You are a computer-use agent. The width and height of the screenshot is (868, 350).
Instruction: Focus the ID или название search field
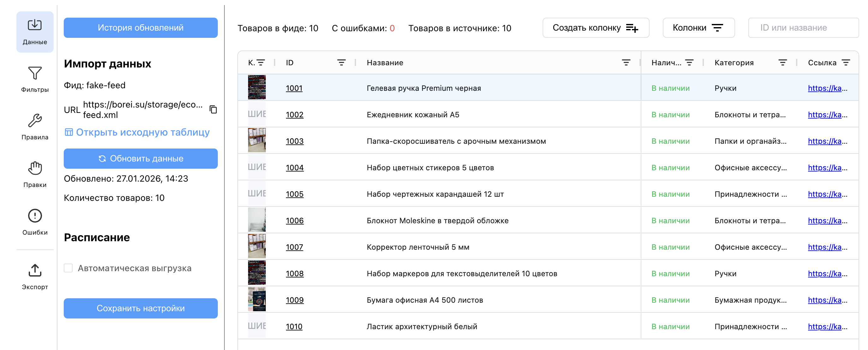click(803, 28)
